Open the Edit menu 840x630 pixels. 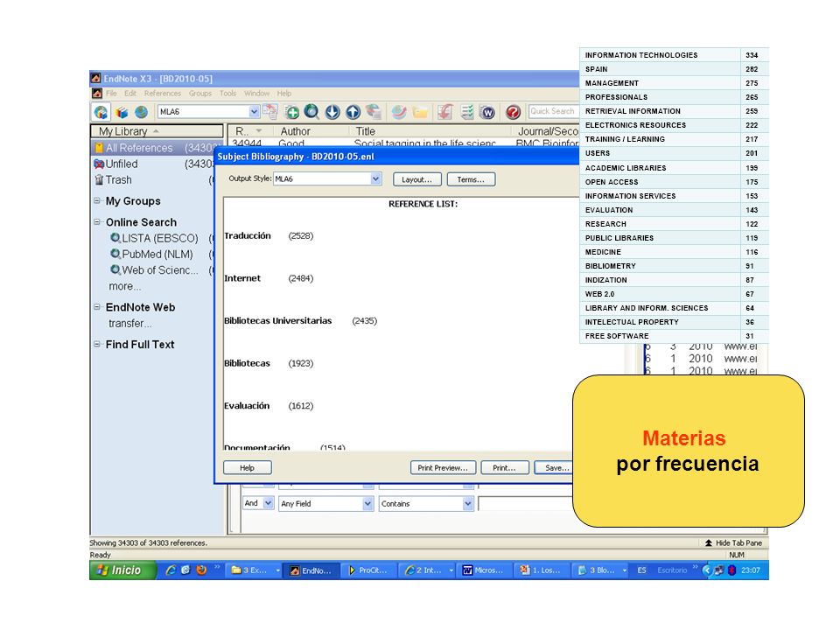pos(130,94)
